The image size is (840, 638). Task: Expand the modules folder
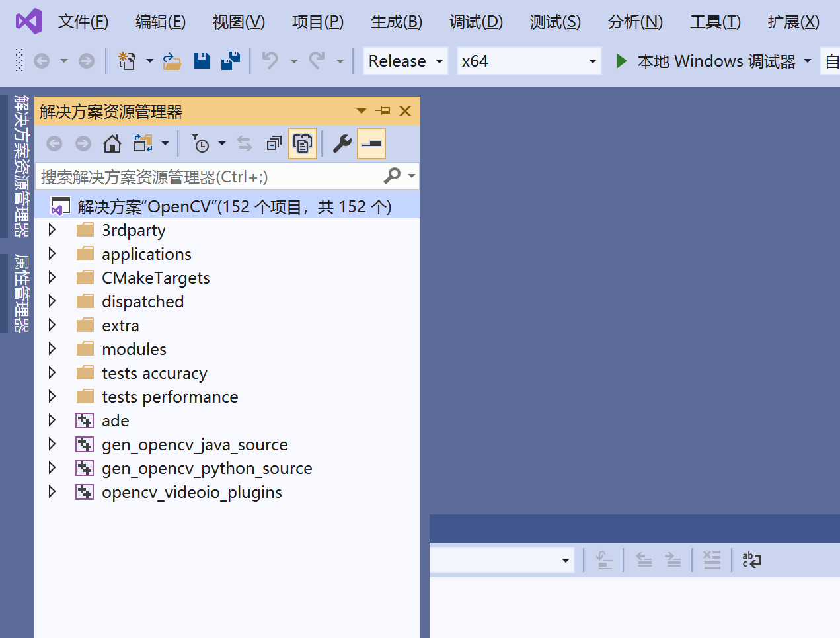(53, 348)
